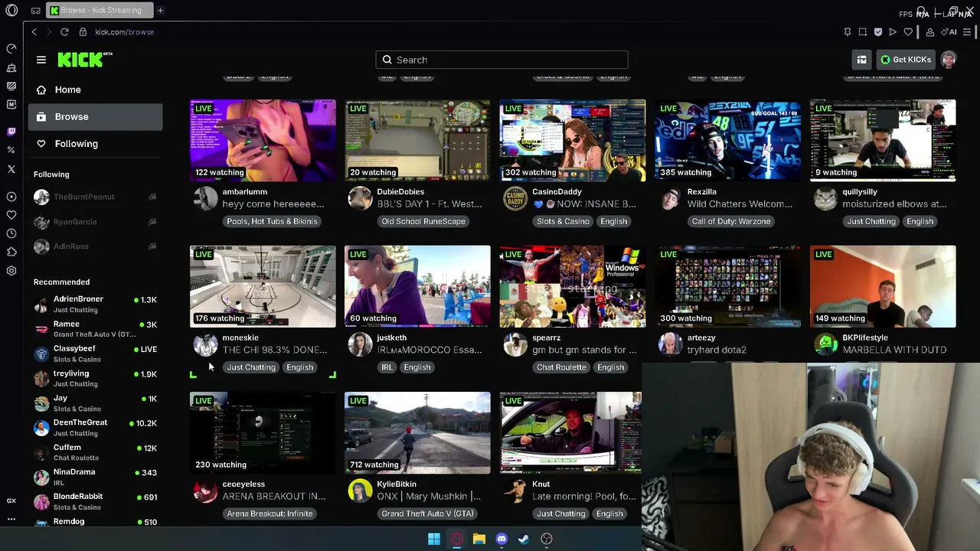Open moneskie stream thumbnail
The width and height of the screenshot is (980, 551).
(263, 286)
